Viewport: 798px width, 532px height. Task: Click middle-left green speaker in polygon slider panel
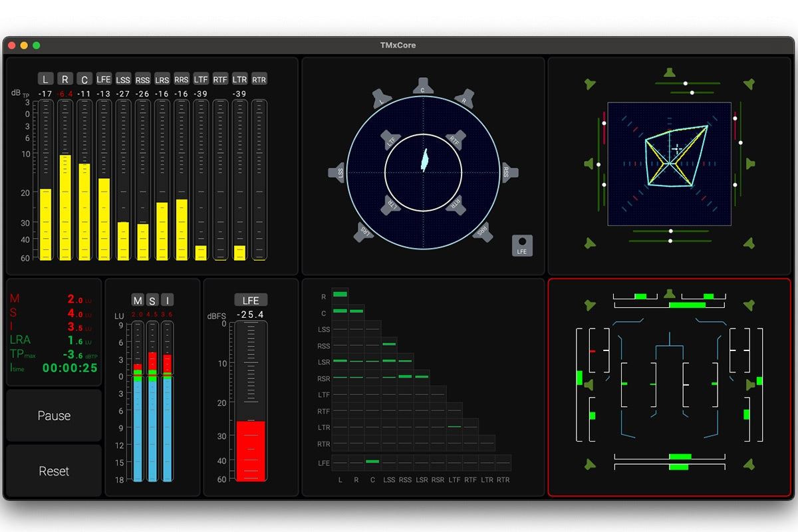coord(589,164)
